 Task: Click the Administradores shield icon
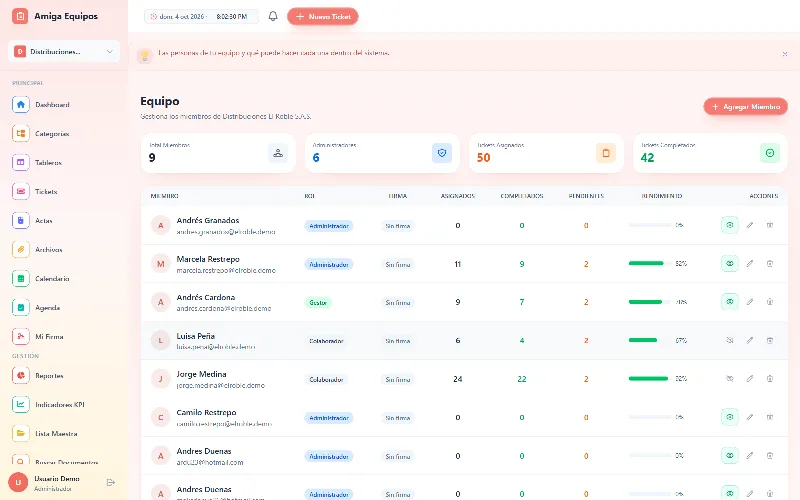[442, 153]
